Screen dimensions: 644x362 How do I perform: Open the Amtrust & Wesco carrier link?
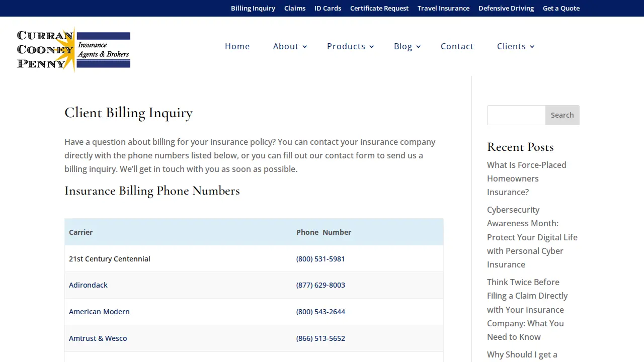[x=98, y=338]
